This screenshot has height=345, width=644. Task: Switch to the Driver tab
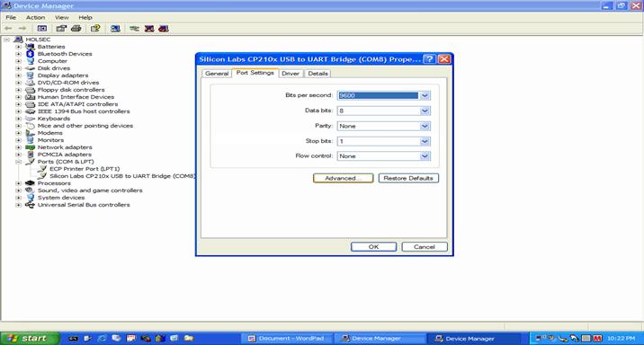(291, 74)
